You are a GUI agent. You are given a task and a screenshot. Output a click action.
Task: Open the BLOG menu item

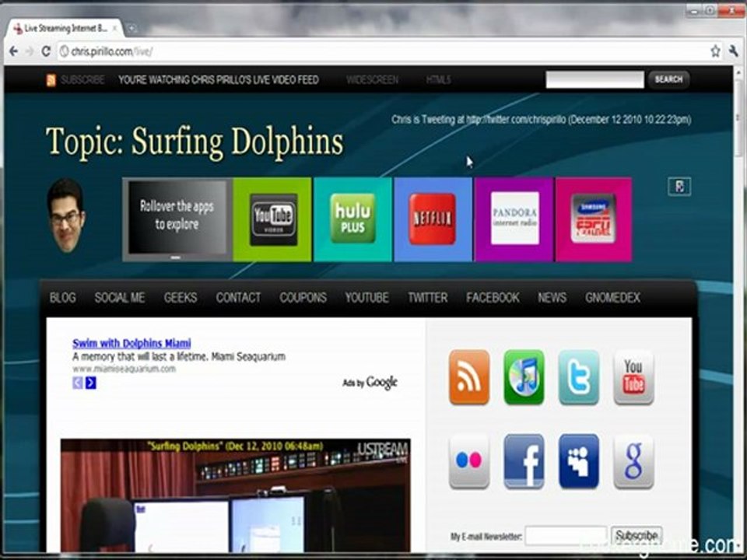point(63,298)
